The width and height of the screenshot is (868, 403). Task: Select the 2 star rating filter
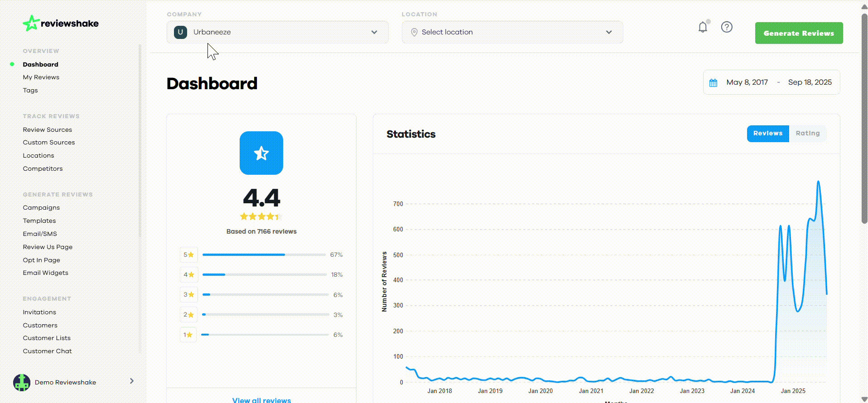188,314
